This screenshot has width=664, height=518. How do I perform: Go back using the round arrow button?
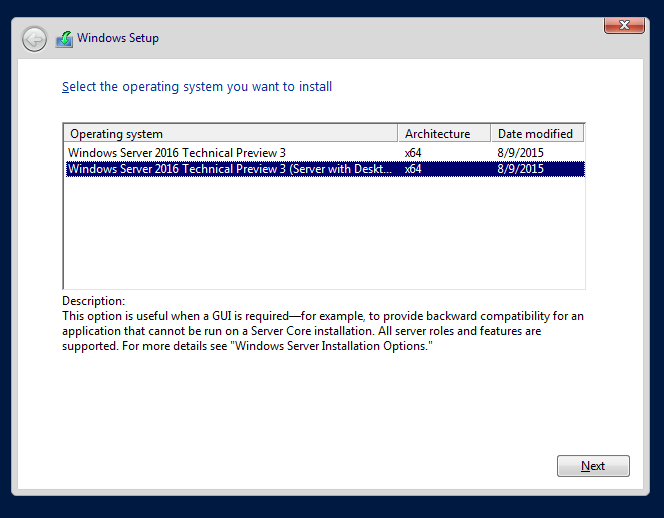tap(34, 39)
